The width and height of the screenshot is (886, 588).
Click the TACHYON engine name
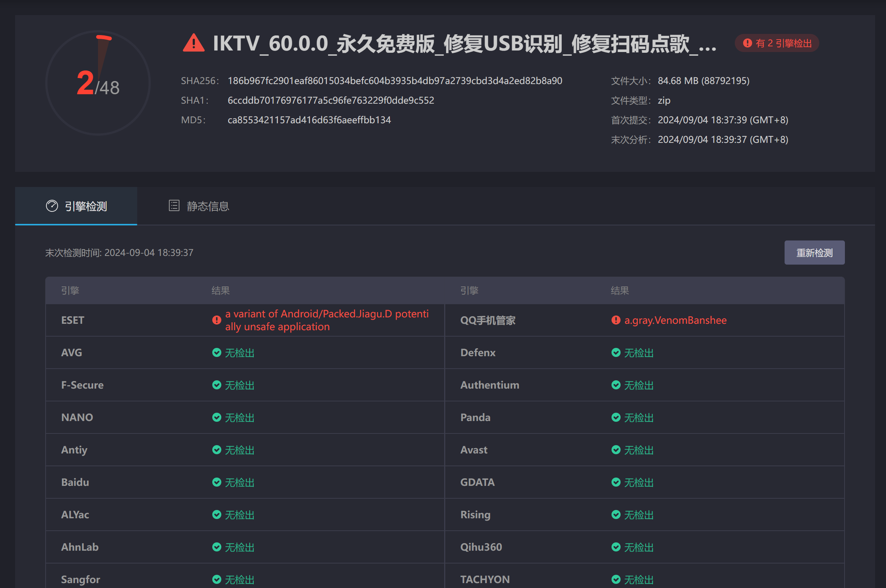485,579
